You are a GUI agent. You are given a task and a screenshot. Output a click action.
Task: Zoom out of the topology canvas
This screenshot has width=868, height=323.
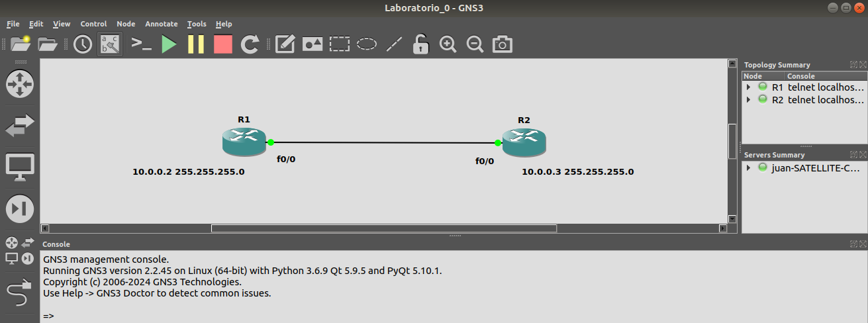pos(475,44)
